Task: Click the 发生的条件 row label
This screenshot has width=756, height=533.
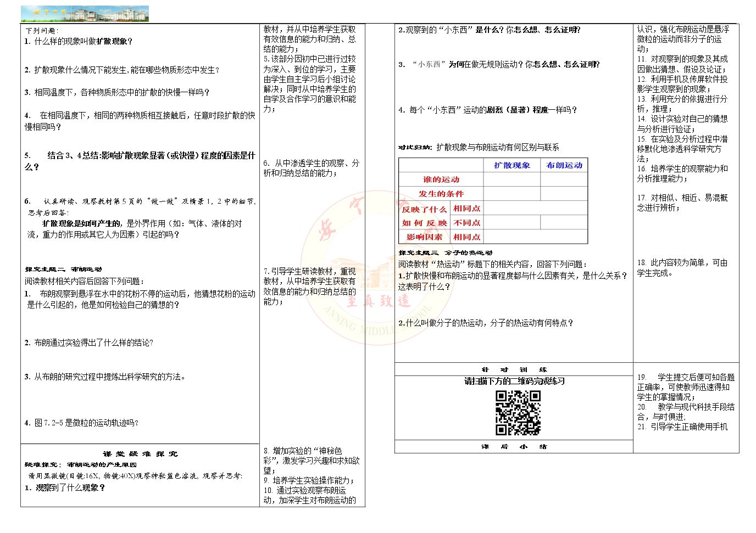Action: (441, 194)
